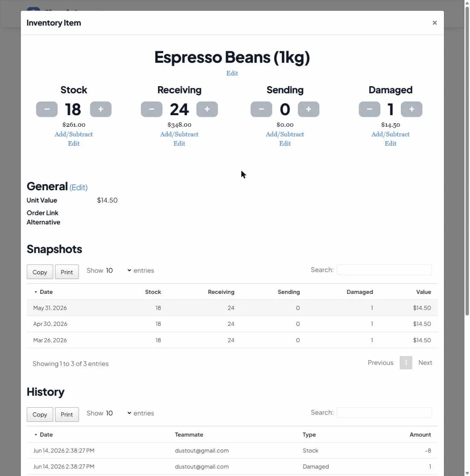Close the Inventory Item dialog
Screen dimensions: 470x476
click(x=435, y=23)
